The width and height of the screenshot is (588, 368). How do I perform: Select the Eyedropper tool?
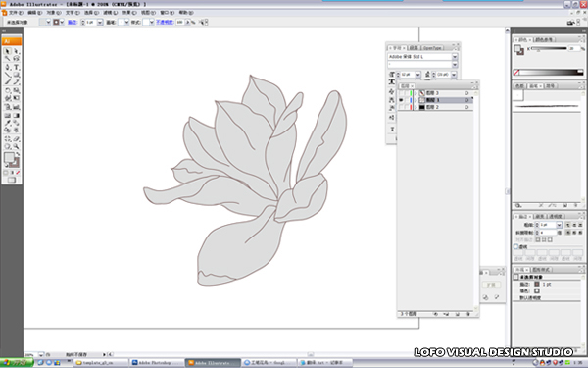tap(7, 123)
